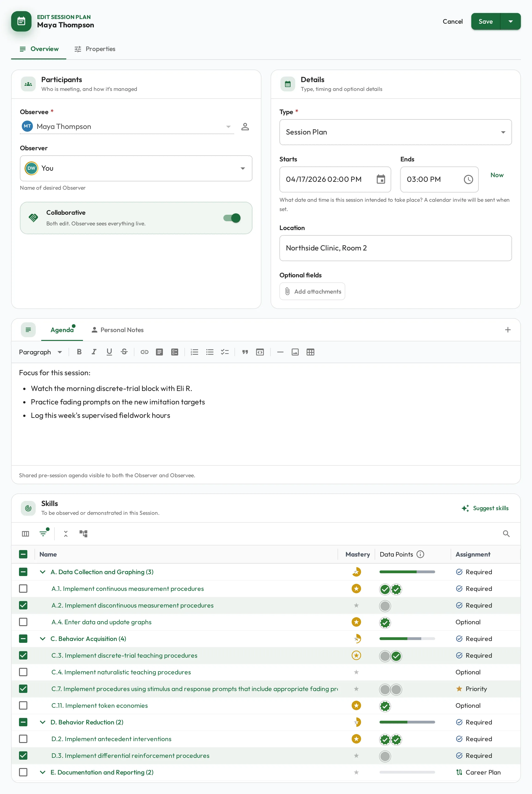
Task: Check E. Documentation and Reporting group
Action: pyautogui.click(x=23, y=772)
